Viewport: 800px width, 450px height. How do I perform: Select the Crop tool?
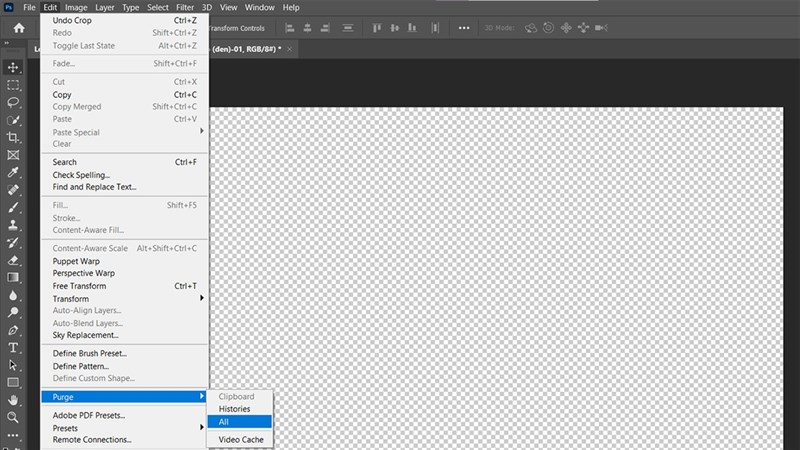(x=13, y=137)
